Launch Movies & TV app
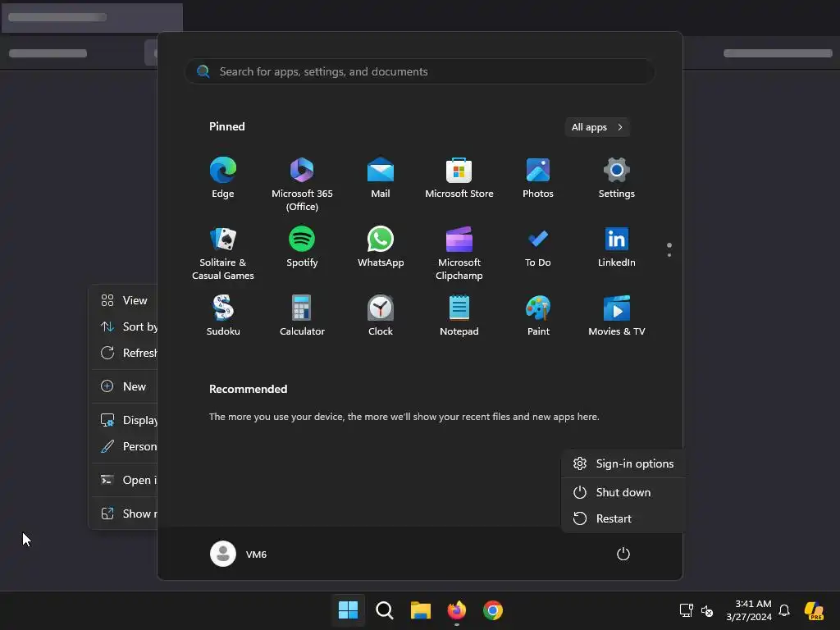The image size is (840, 630). [x=617, y=316]
